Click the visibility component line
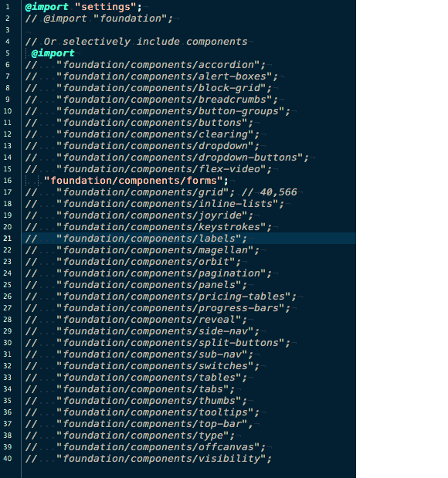Viewport: 448px width, 478px height. point(149,459)
